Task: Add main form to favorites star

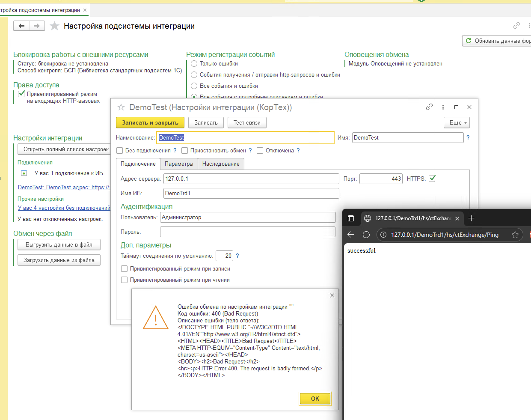Action: [x=54, y=26]
